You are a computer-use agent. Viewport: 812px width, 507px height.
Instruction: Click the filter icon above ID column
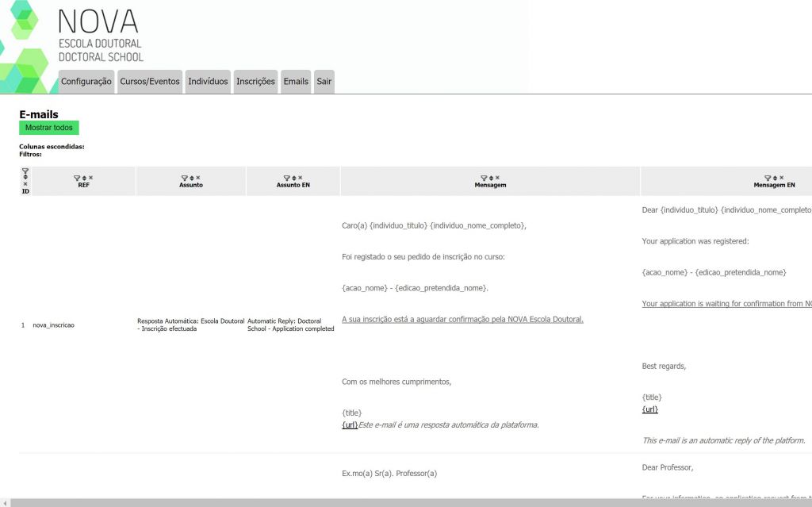click(x=25, y=171)
